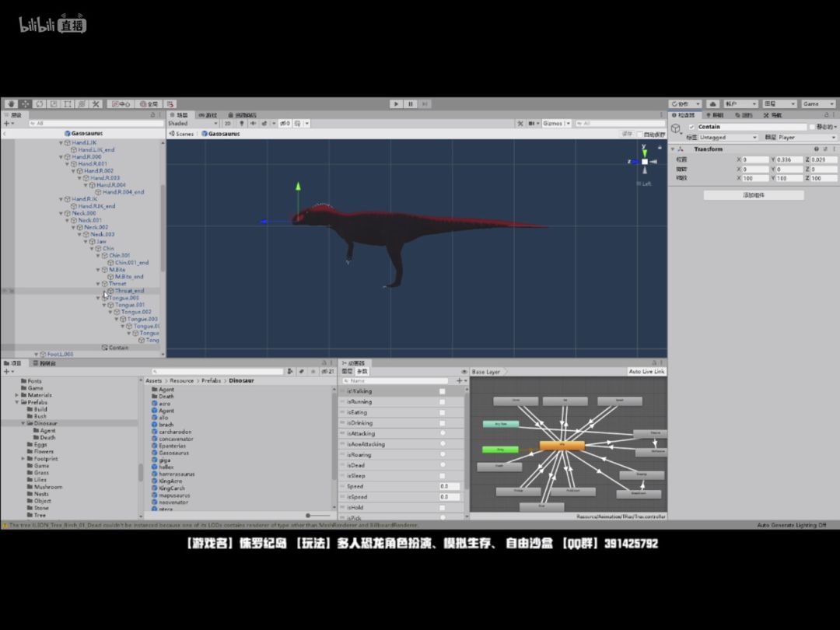Step one frame forward
The width and height of the screenshot is (840, 630).
pos(425,104)
